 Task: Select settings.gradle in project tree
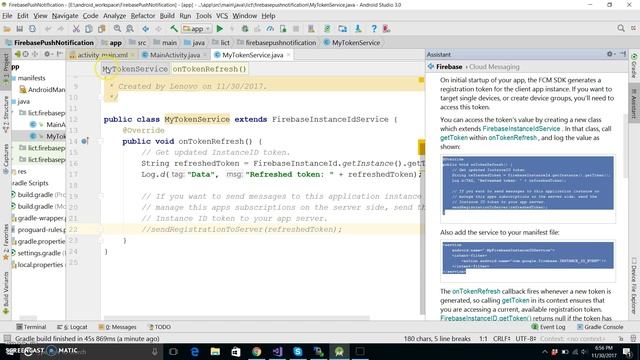click(38, 253)
